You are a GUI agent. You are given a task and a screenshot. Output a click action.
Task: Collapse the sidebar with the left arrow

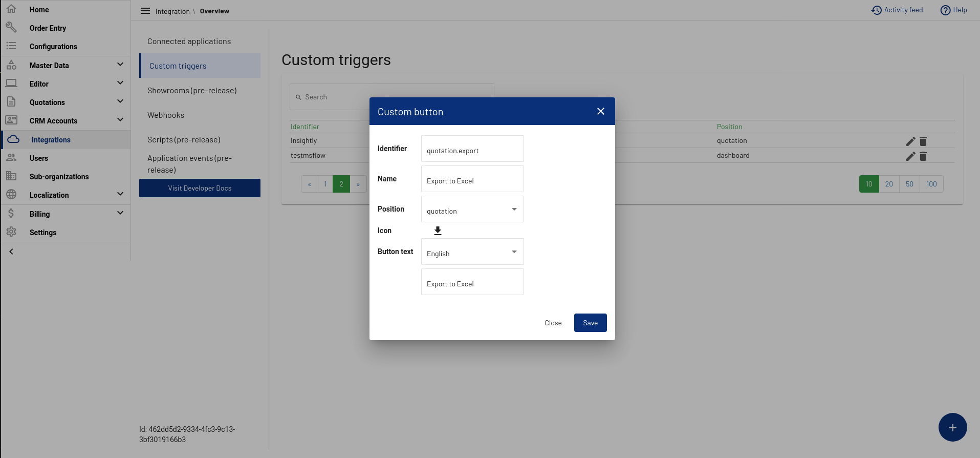pyautogui.click(x=11, y=252)
